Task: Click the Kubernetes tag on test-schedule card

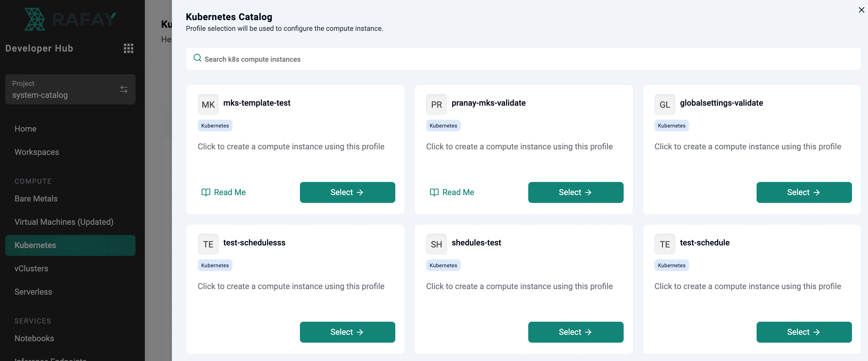Action: (x=671, y=265)
